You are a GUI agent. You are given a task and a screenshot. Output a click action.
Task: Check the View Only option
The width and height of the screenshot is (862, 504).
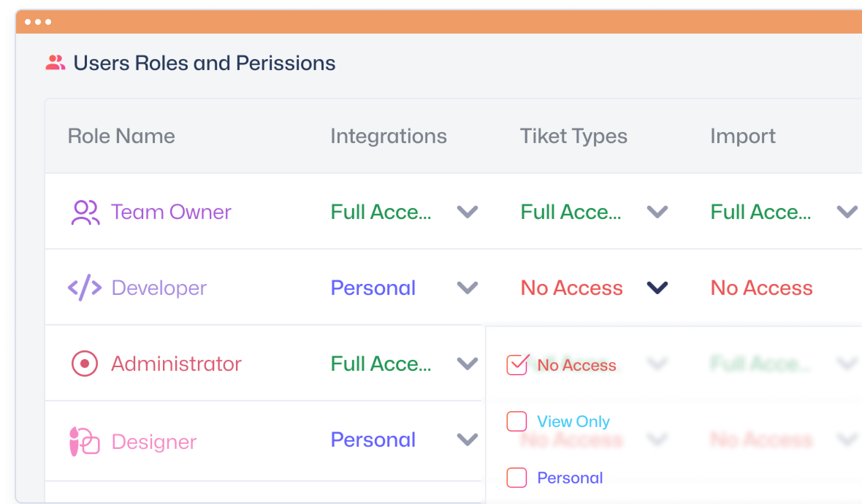pos(516,422)
